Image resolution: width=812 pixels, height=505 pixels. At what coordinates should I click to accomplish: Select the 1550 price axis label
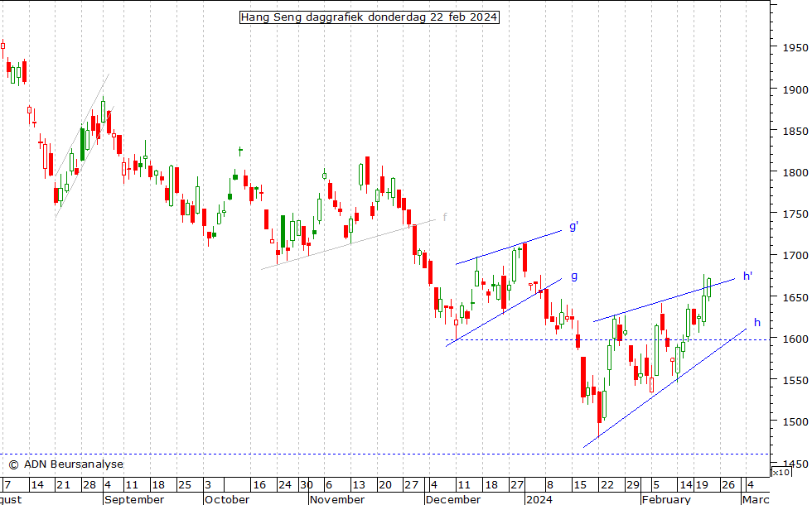[x=795, y=380]
